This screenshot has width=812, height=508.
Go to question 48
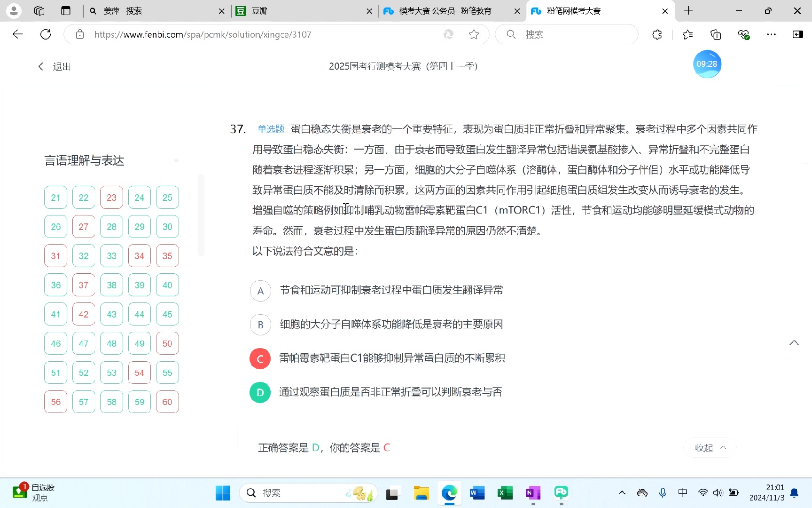tap(111, 343)
